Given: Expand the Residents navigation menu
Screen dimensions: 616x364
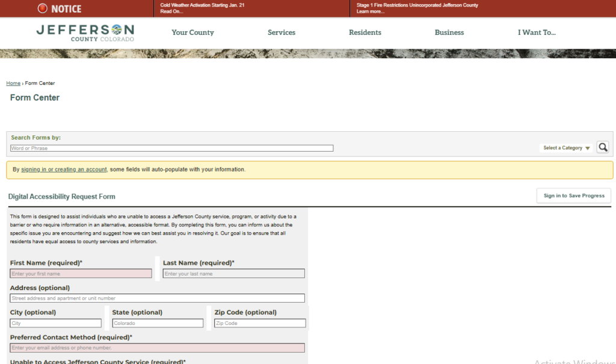Looking at the screenshot, I should pos(365,32).
